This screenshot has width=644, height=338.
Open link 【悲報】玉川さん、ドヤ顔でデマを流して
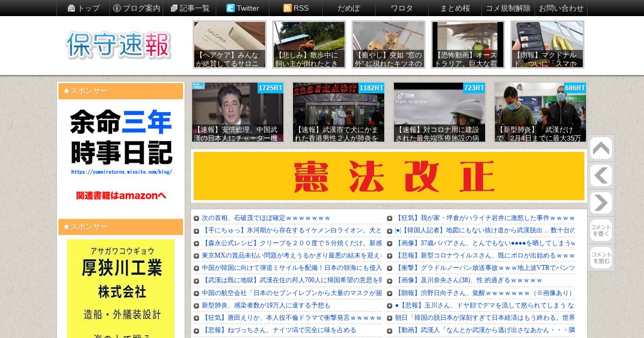(485, 305)
